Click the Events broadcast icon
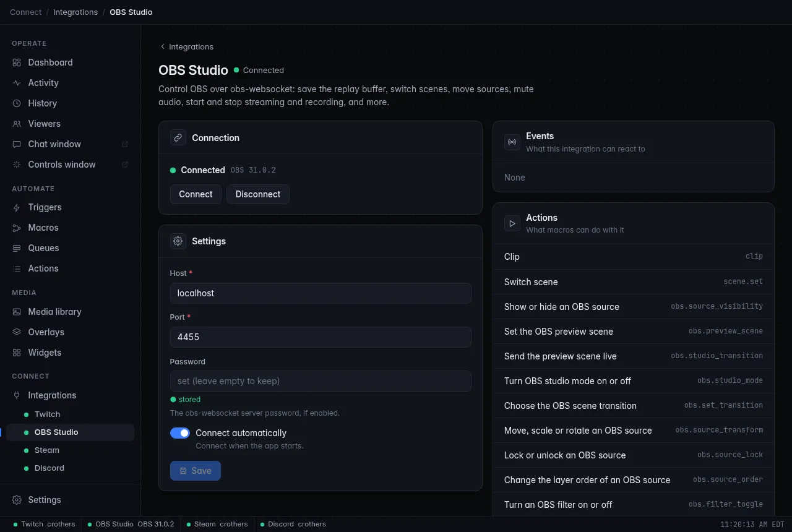Screen dimensions: 792x532 pos(512,142)
